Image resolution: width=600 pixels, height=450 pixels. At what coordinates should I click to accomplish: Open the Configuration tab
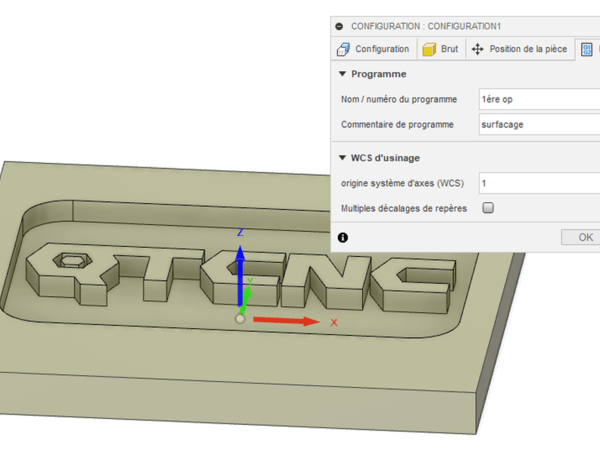374,49
